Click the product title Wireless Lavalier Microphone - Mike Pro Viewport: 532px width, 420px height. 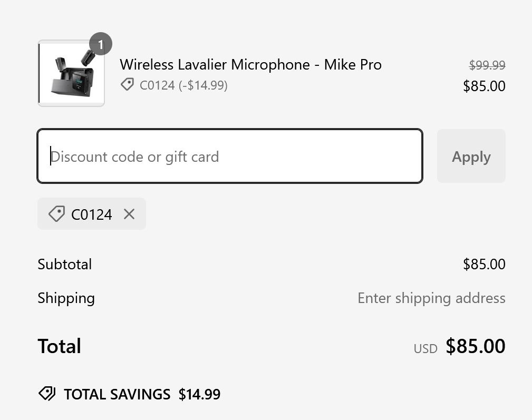coord(250,65)
